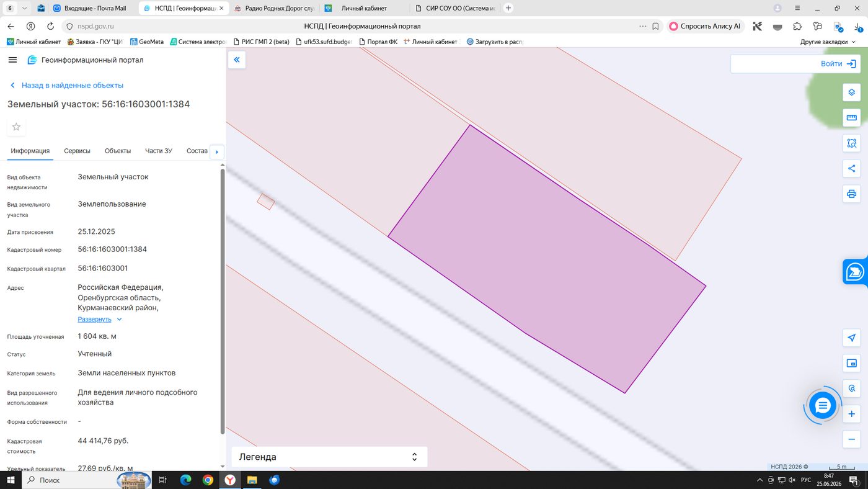Open the taskbar clock showing 8:47
The height and width of the screenshot is (489, 868).
tap(828, 480)
